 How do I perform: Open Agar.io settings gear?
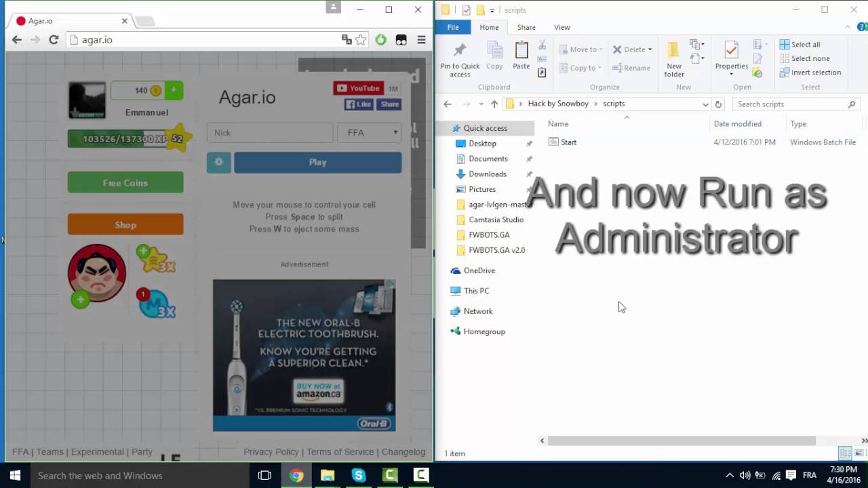pyautogui.click(x=218, y=162)
